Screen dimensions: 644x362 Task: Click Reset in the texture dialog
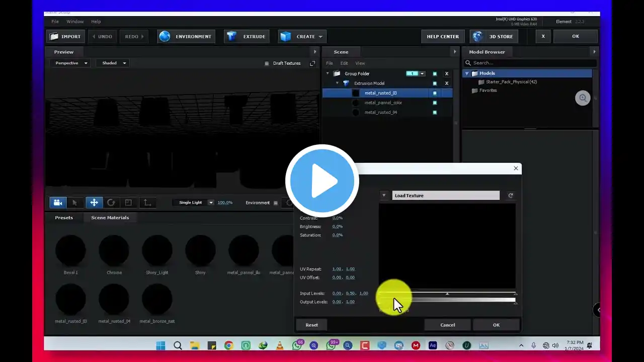click(x=312, y=325)
